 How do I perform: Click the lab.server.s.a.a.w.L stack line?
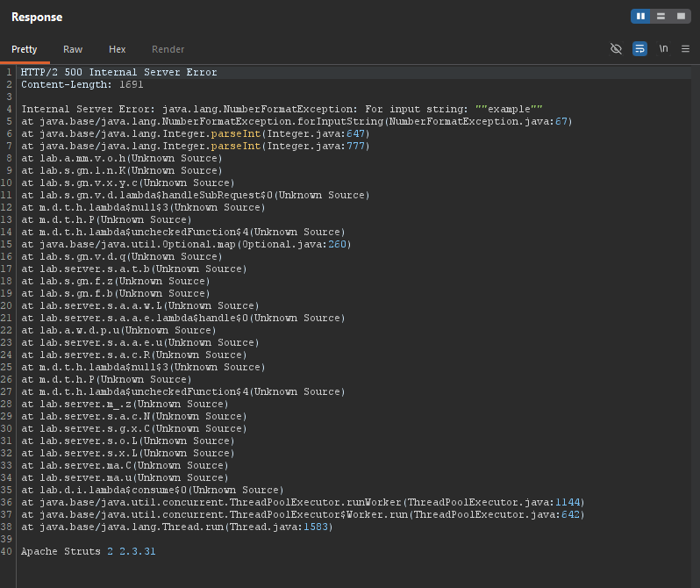140,305
